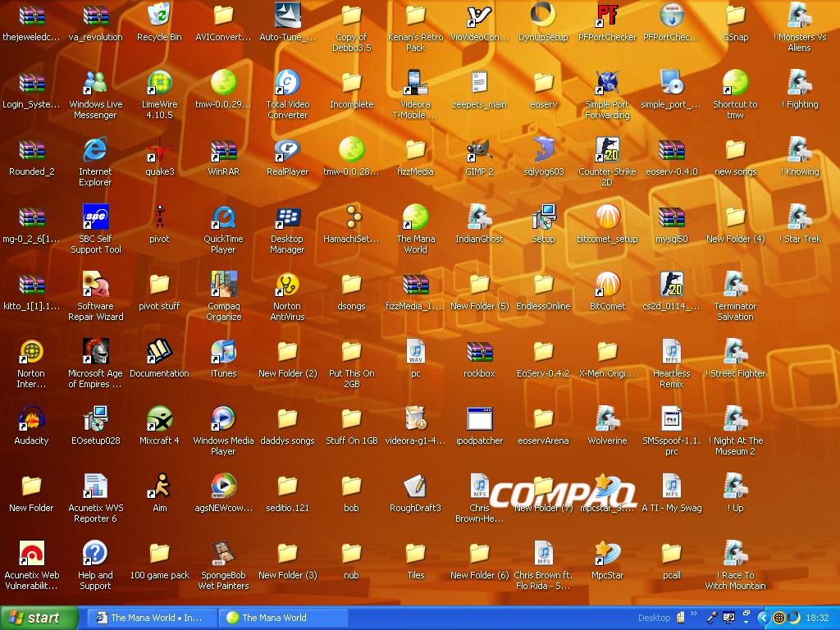Click the rockbox archive icon

(479, 351)
